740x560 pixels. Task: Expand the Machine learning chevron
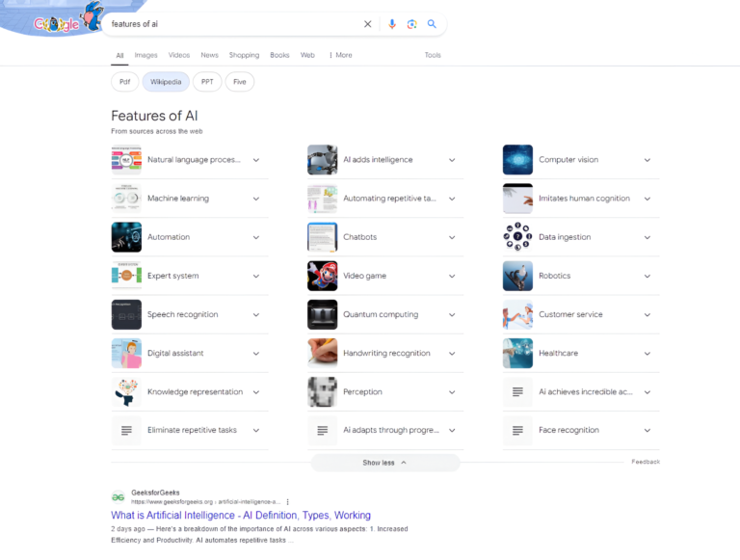(255, 199)
